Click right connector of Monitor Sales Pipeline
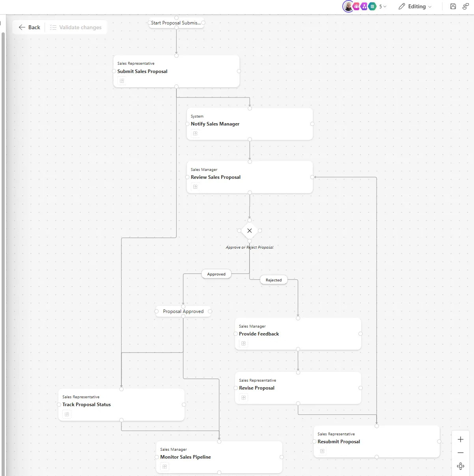 tap(282, 457)
